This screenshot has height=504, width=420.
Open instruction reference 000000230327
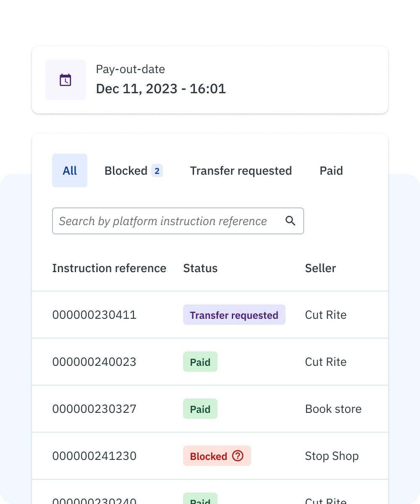point(94,409)
